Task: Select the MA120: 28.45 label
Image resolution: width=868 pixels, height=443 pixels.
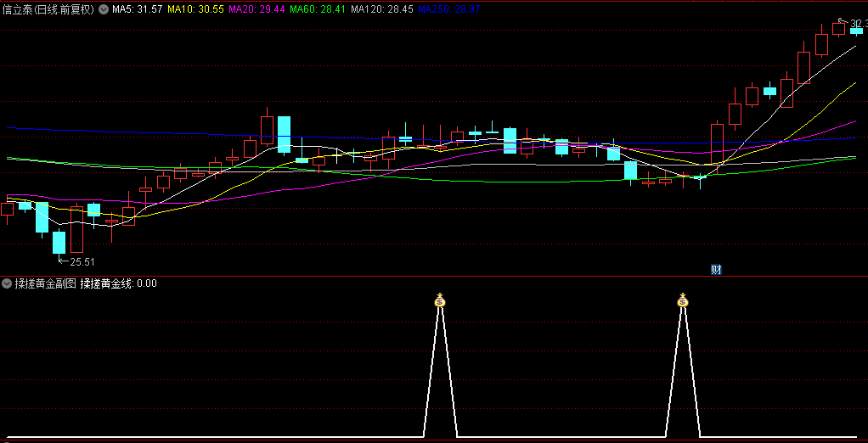Action: [382, 8]
